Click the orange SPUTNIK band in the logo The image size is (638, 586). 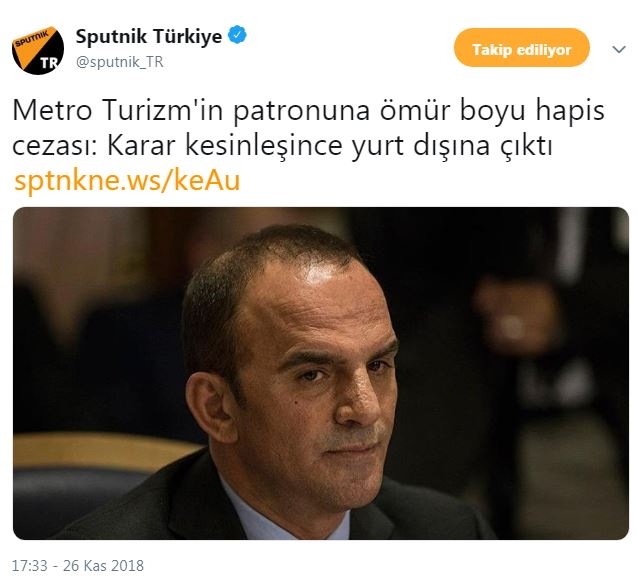pos(35,40)
